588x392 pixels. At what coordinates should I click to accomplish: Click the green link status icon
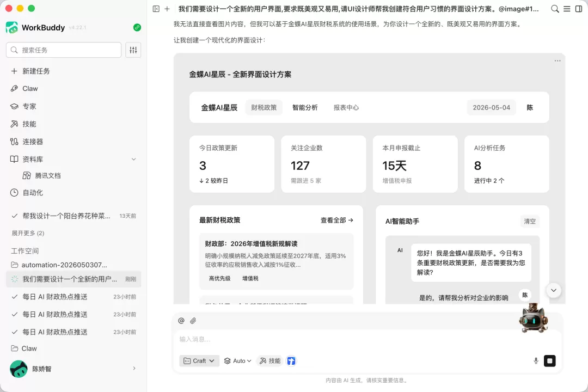pos(137,27)
